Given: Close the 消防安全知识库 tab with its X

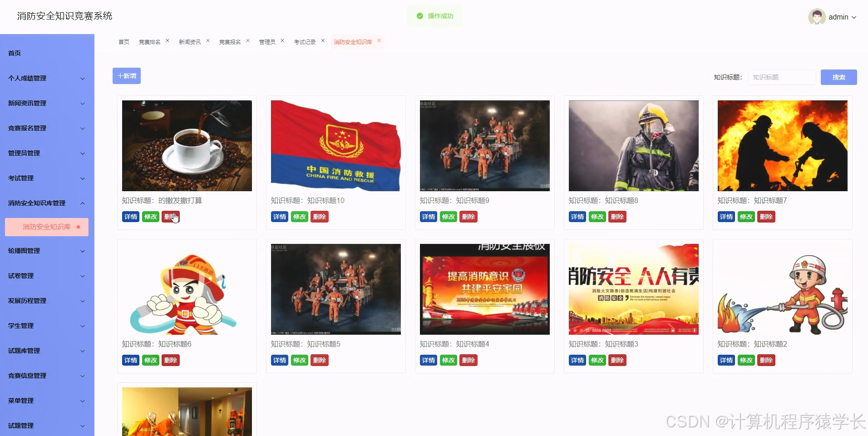Looking at the screenshot, I should click(379, 41).
